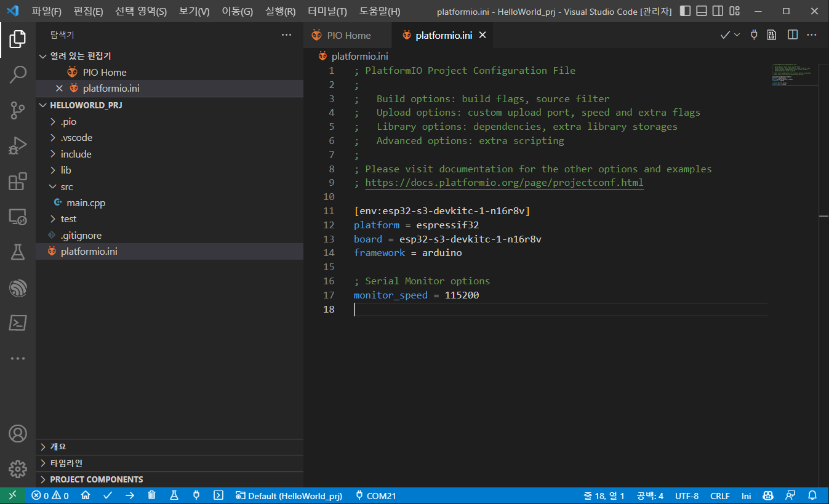Click the Build checkmark in editor toolbar

(726, 35)
